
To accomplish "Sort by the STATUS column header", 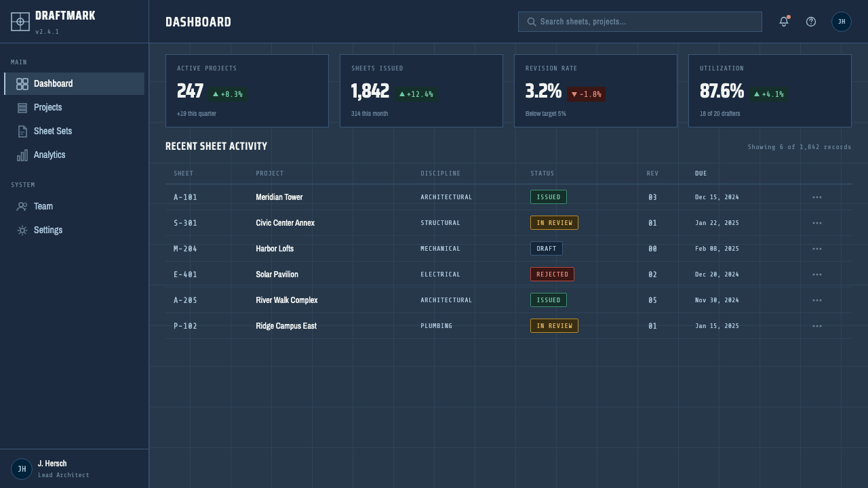I will 542,174.
